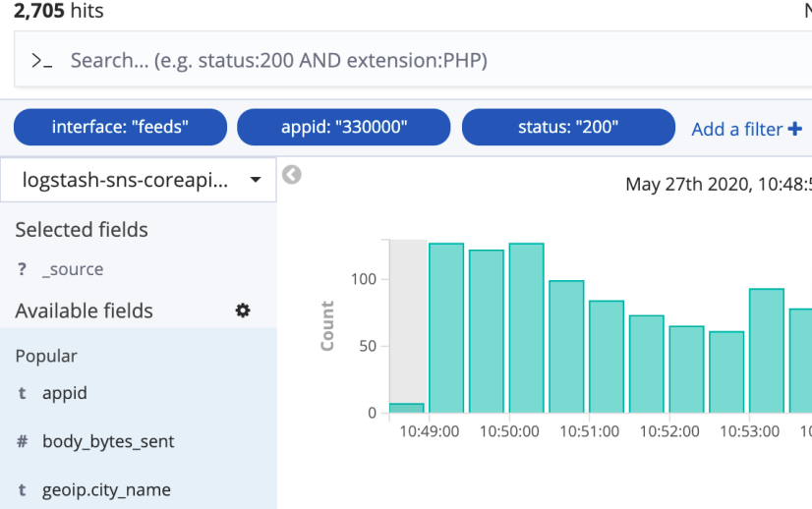Click the histogram bar at 10:50:00

(526, 328)
